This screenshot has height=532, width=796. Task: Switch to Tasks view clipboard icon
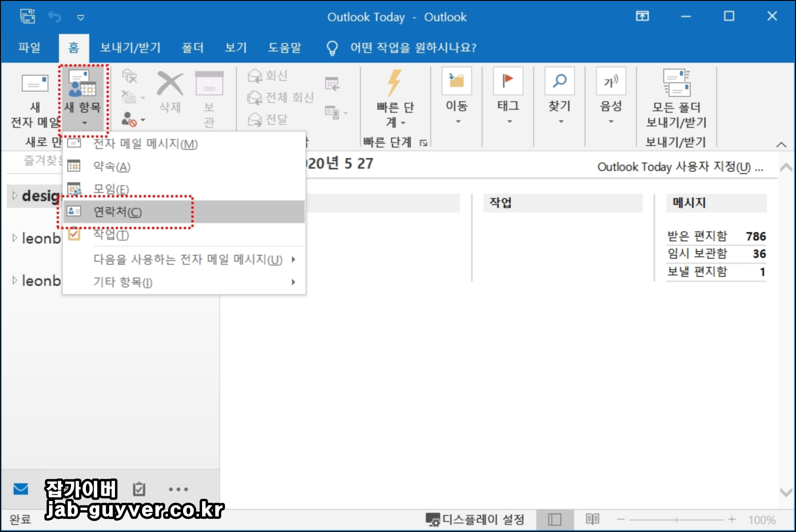coord(139,489)
